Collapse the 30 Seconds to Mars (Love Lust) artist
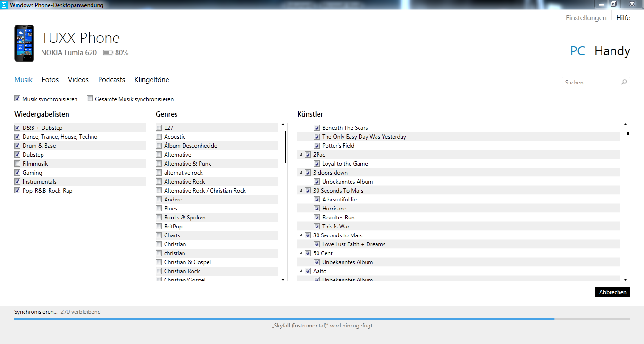Image resolution: width=644 pixels, height=344 pixels. pyautogui.click(x=301, y=235)
